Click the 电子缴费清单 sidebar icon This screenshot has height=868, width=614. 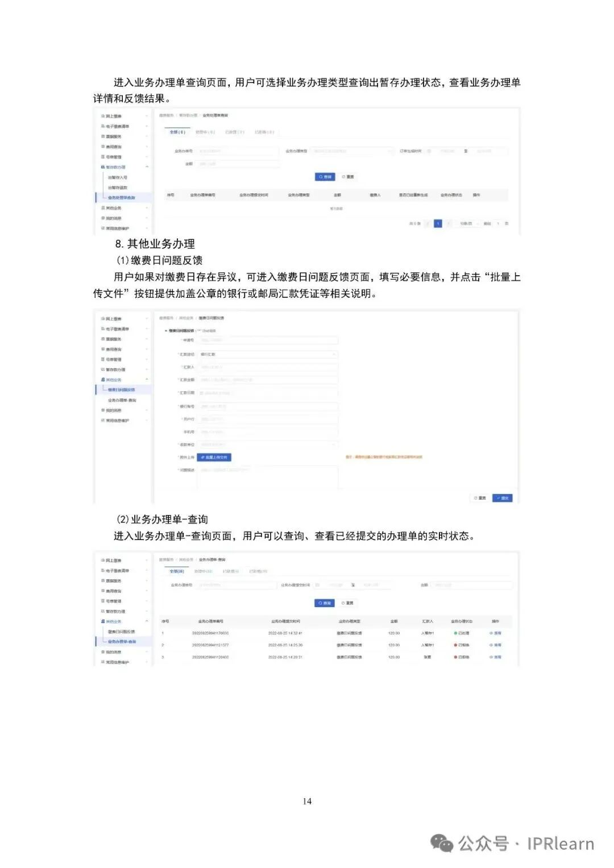(103, 126)
